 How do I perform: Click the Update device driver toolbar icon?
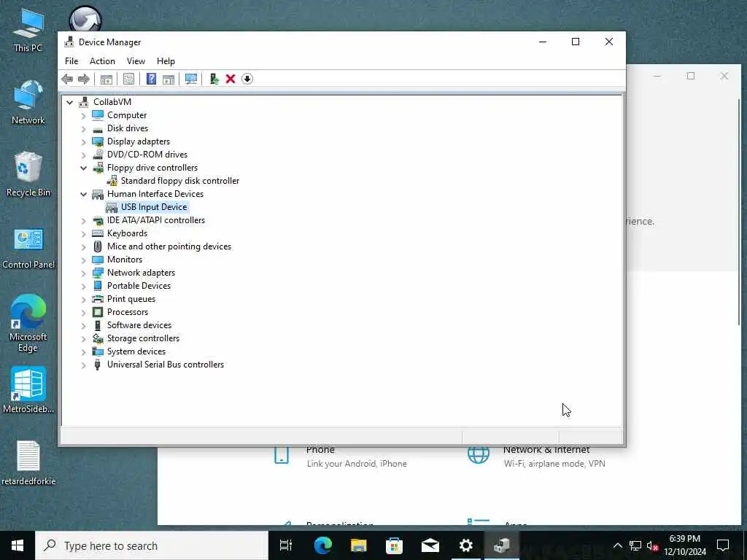pos(214,79)
